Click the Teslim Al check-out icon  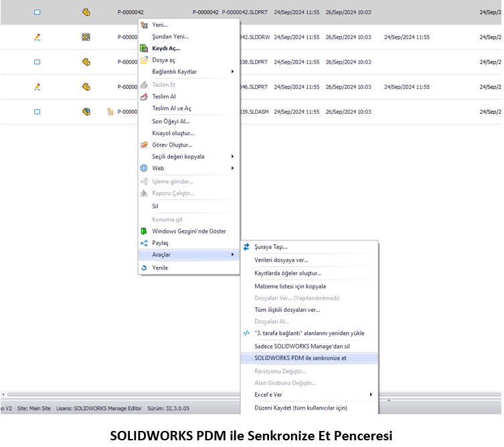click(144, 96)
